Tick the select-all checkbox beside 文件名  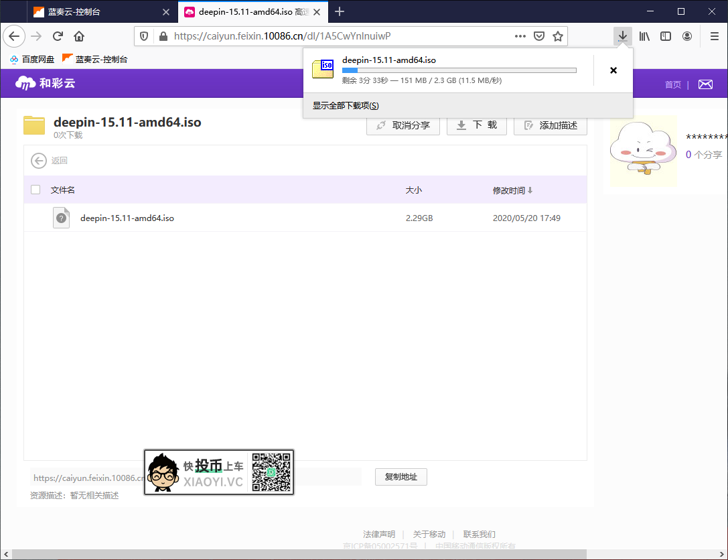(35, 190)
